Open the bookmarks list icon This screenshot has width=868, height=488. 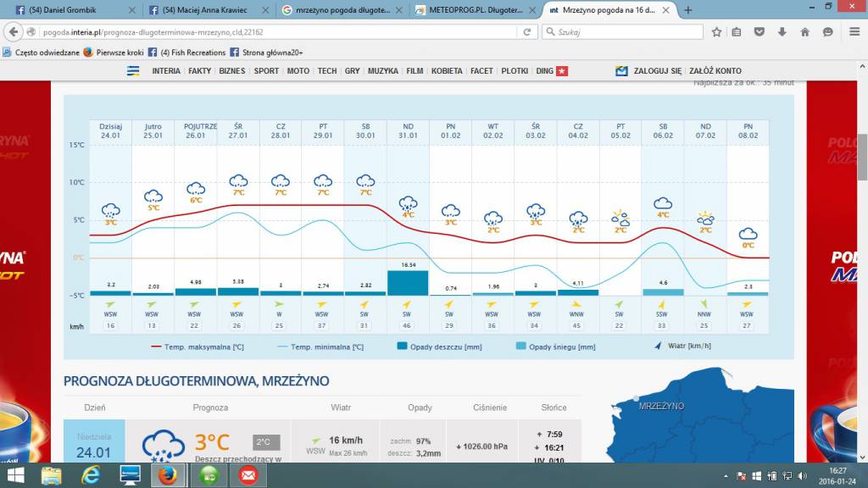pyautogui.click(x=737, y=32)
